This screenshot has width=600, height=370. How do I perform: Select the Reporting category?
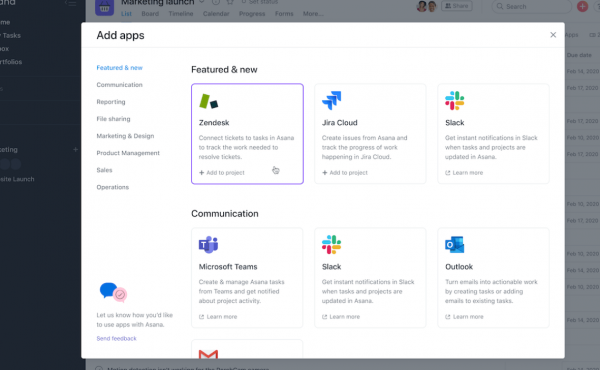point(111,102)
